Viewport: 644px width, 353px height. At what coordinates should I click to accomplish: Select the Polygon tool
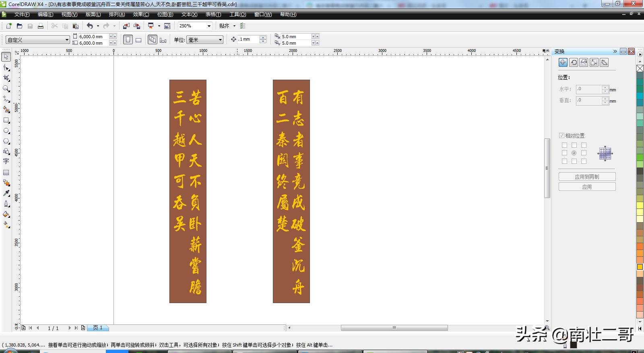pos(6,141)
